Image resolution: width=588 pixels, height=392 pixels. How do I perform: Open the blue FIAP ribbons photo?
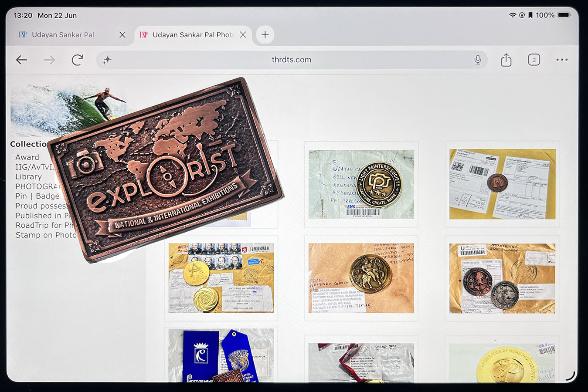pos(221,355)
